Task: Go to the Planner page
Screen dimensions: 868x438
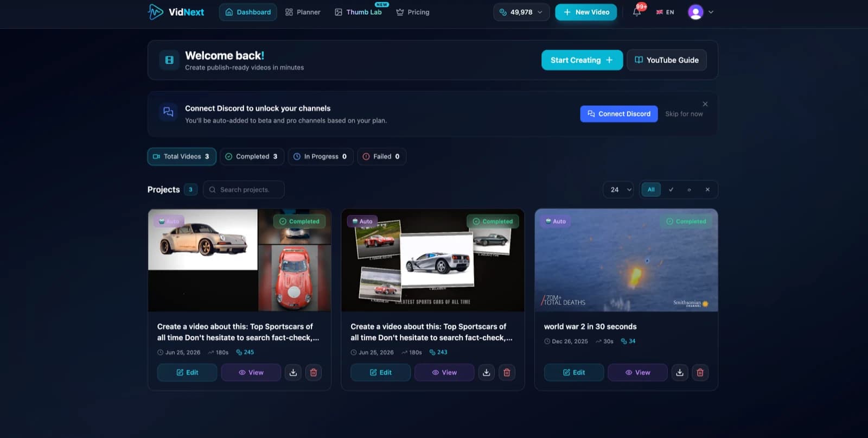Action: tap(303, 12)
